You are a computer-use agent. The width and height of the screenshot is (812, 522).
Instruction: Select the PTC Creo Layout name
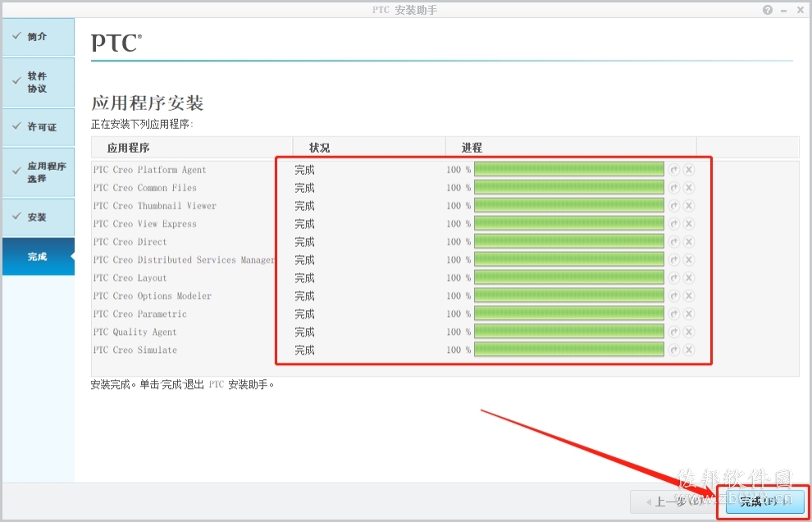[x=130, y=278]
